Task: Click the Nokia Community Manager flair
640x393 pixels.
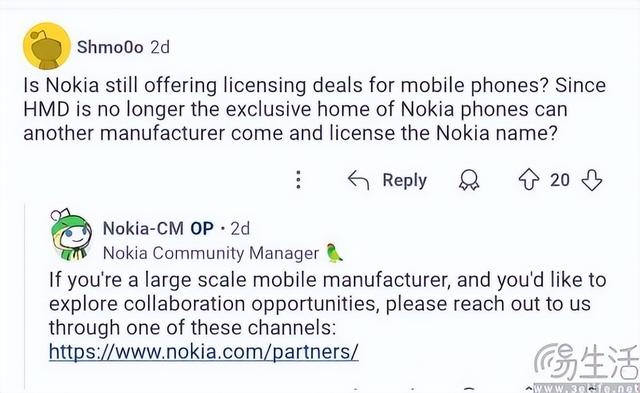Action: click(211, 253)
